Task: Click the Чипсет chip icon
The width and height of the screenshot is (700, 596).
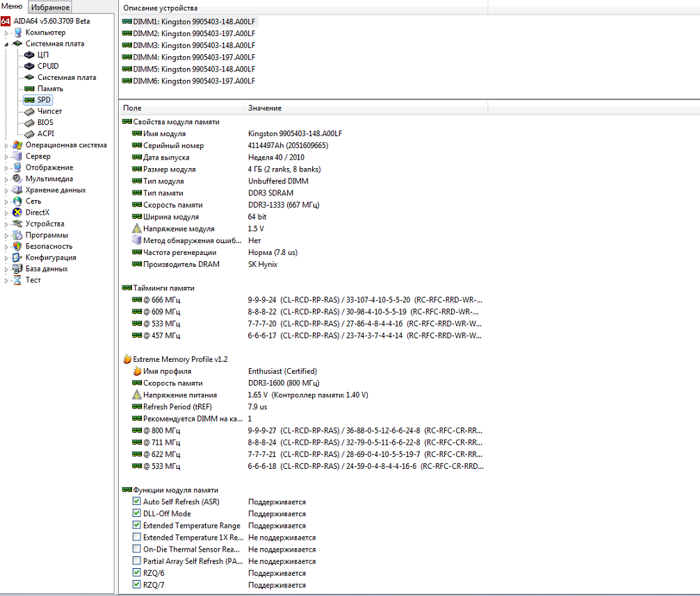Action: 29,111
